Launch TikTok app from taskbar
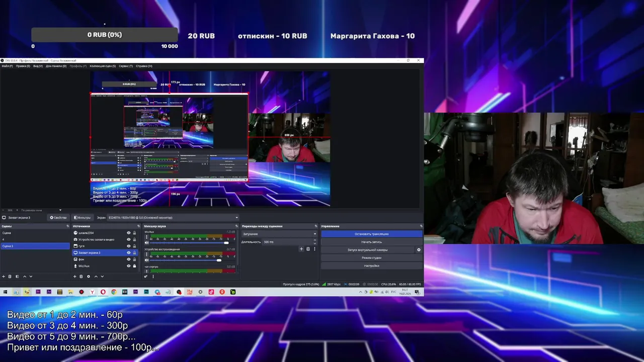 coord(211,292)
